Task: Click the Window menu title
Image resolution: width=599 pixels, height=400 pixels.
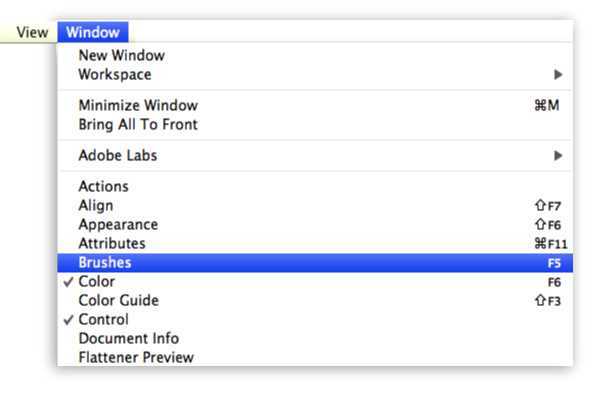Action: pyautogui.click(x=93, y=32)
